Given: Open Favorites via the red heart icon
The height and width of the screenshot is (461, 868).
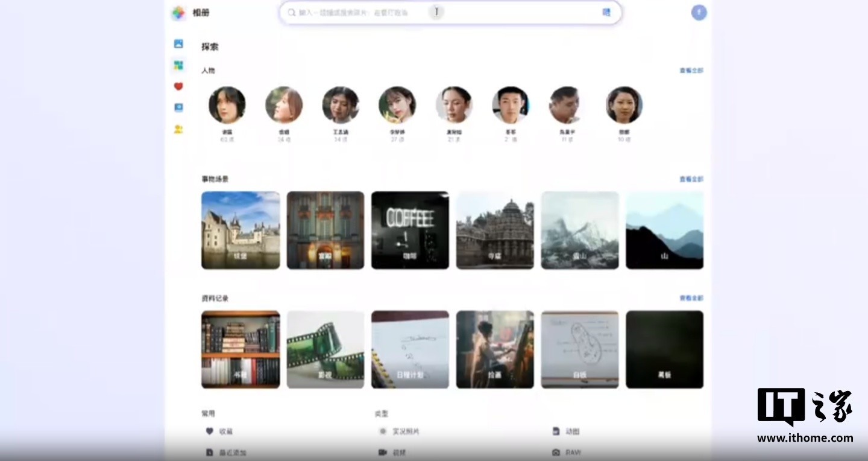Looking at the screenshot, I should (x=178, y=86).
